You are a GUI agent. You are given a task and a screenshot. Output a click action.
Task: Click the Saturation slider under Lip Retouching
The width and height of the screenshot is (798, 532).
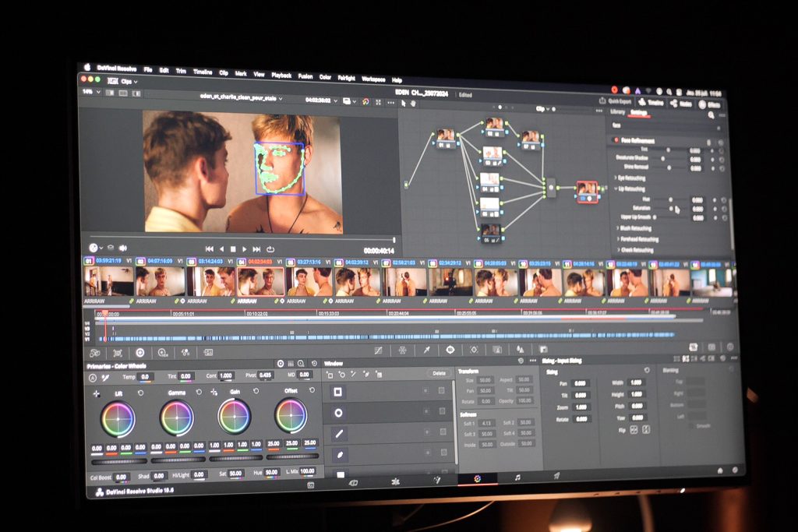[672, 208]
